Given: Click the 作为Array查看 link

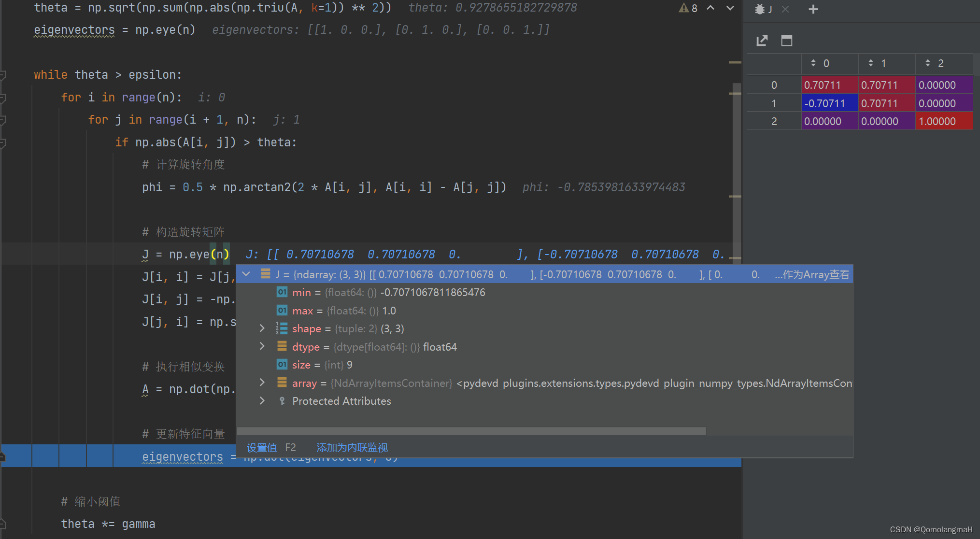Looking at the screenshot, I should (x=816, y=275).
